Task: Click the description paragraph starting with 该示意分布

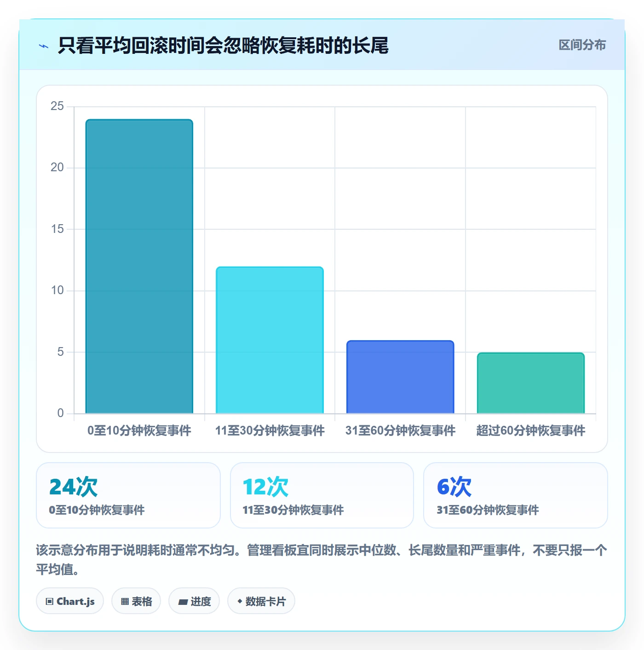Action: coord(322,560)
